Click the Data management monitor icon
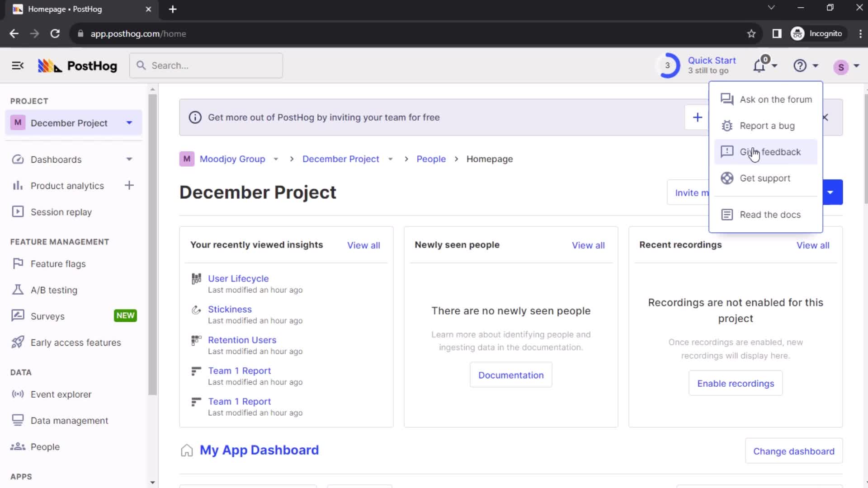 18,420
